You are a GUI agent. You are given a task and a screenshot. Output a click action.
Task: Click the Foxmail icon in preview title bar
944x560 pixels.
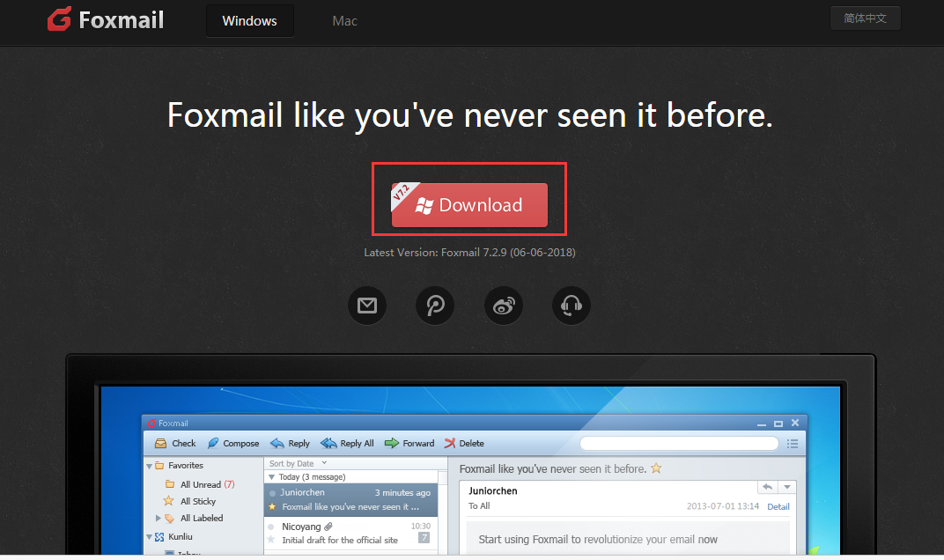(151, 424)
